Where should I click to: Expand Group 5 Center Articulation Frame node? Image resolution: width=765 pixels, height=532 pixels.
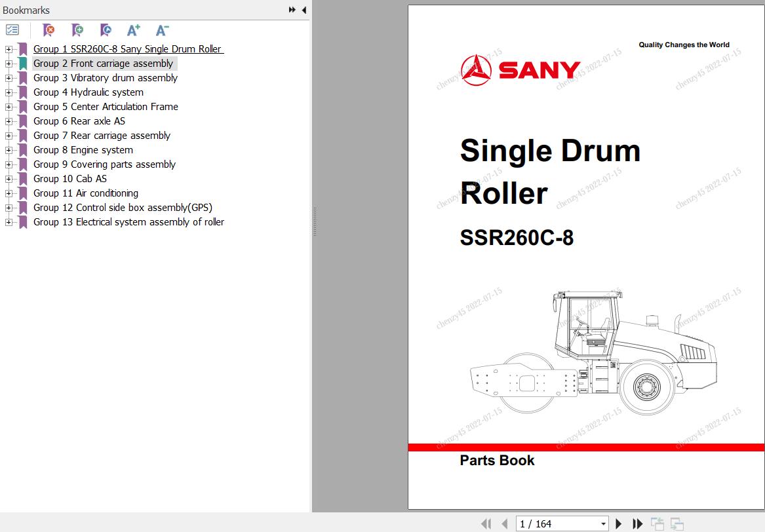[x=9, y=107]
